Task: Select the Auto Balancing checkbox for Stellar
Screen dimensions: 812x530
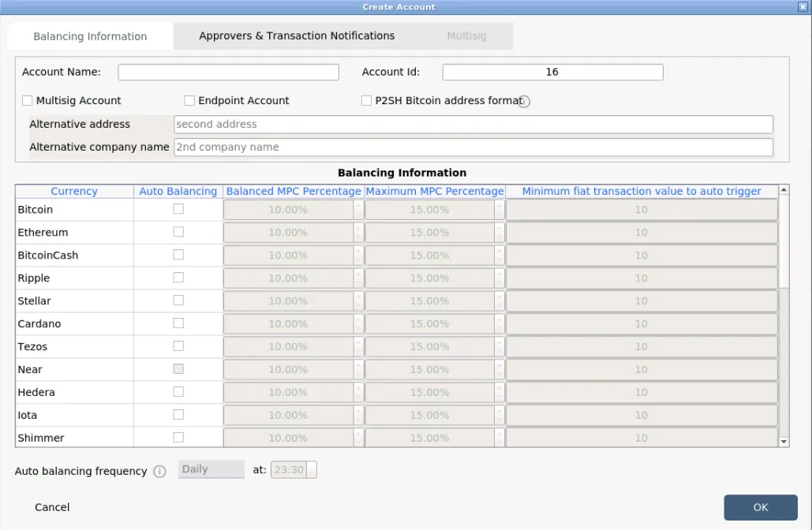Action: 178,300
